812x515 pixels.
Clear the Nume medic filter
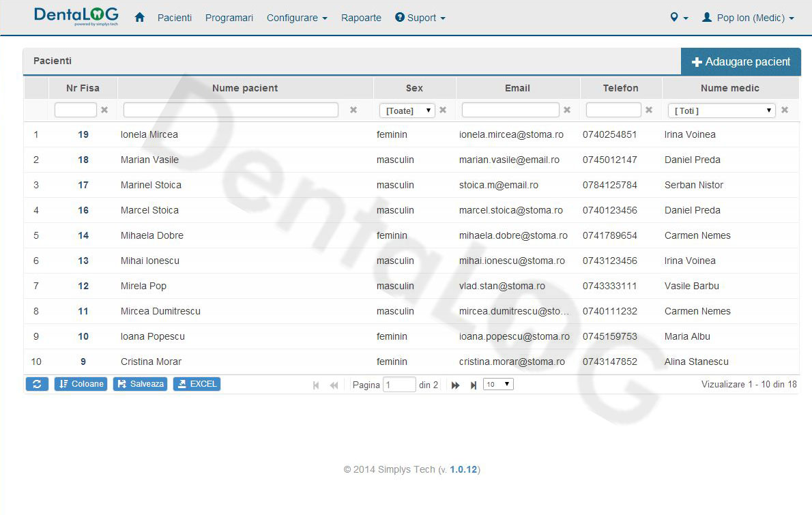pyautogui.click(x=785, y=111)
